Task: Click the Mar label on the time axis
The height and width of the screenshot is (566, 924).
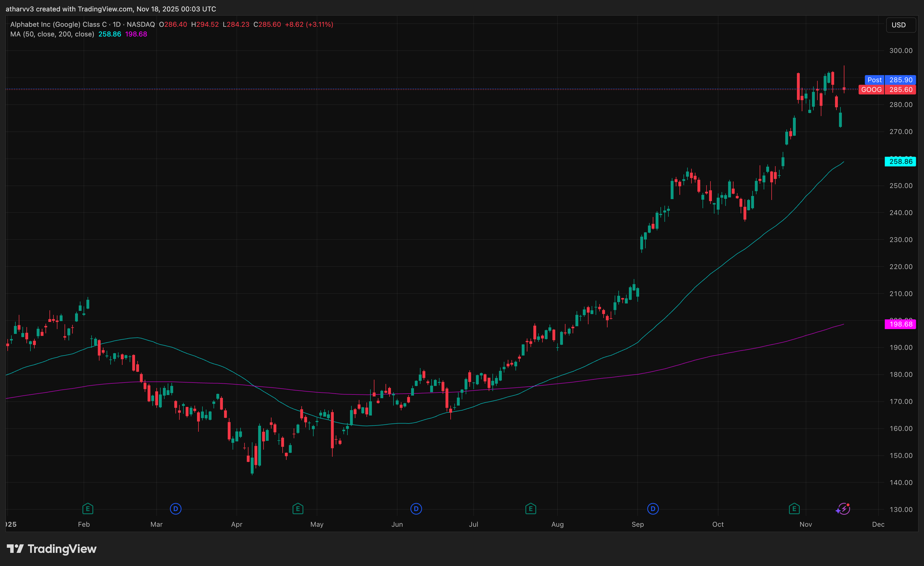Action: pyautogui.click(x=156, y=524)
